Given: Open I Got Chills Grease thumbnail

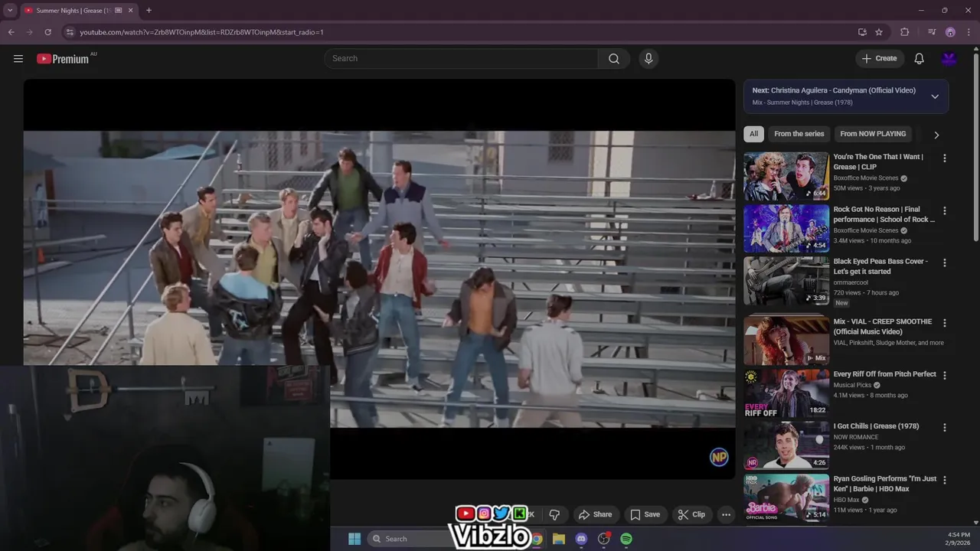Looking at the screenshot, I should point(786,445).
